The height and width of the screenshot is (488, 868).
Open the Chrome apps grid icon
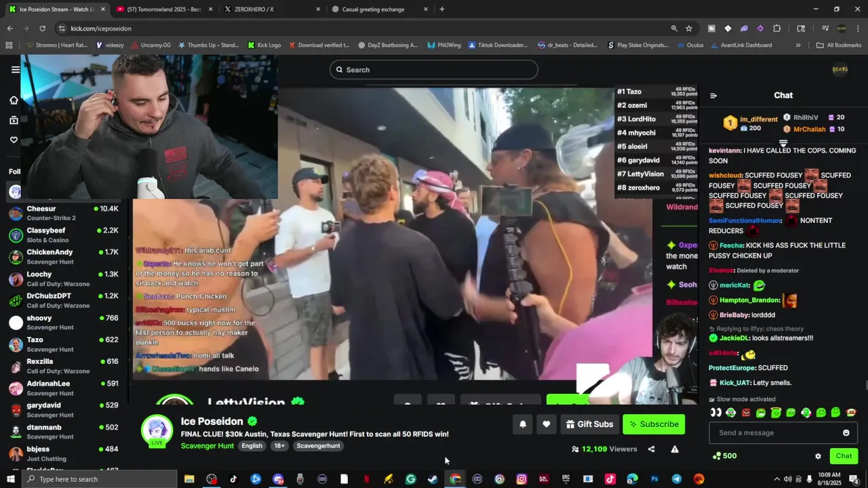(9, 45)
